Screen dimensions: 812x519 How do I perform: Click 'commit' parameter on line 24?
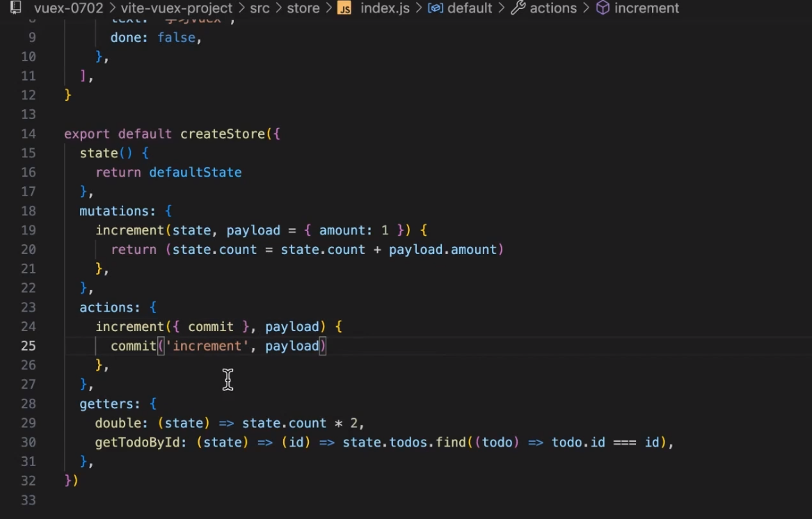pyautogui.click(x=211, y=326)
